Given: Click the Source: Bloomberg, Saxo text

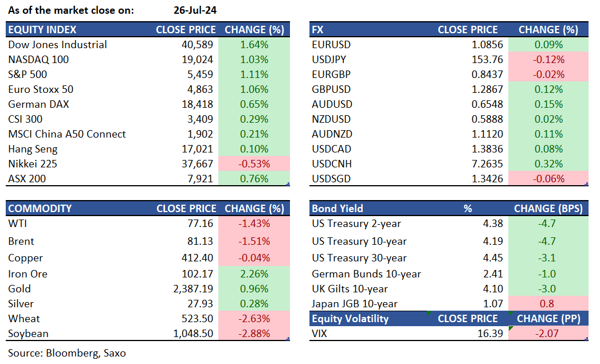Looking at the screenshot, I should [x=67, y=353].
